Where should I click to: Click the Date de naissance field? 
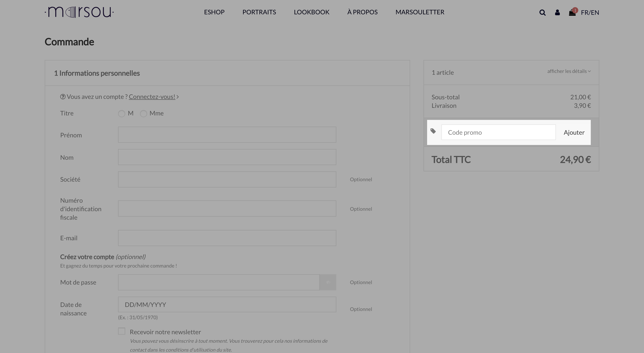pyautogui.click(x=227, y=304)
